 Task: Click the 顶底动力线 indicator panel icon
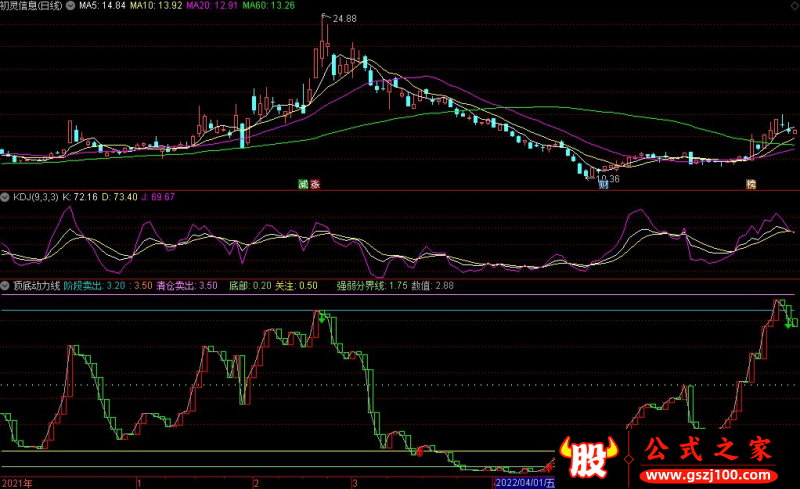5,285
